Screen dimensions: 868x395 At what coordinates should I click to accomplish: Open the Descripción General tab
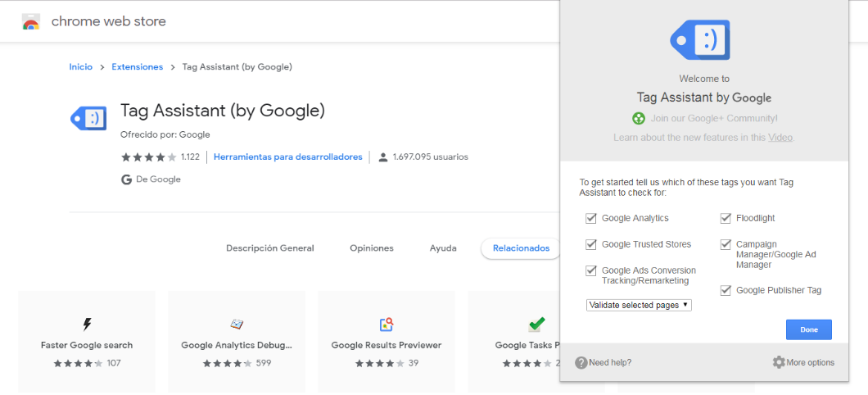[x=269, y=248]
